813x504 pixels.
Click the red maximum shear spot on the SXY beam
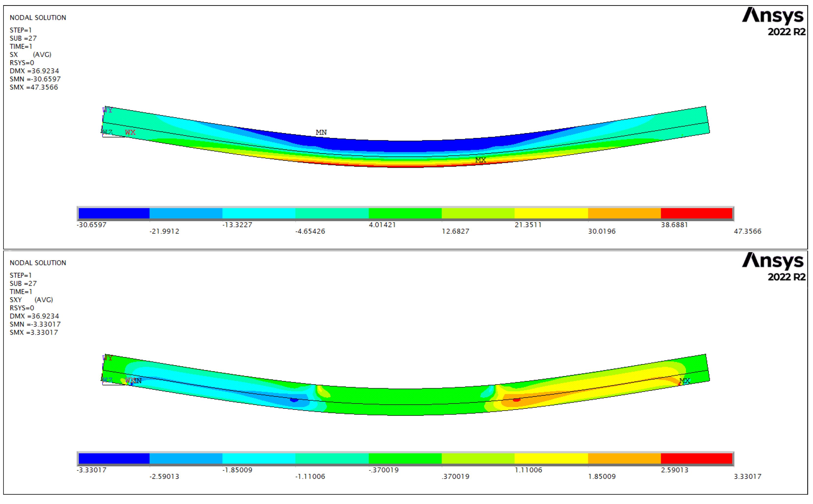(516, 400)
